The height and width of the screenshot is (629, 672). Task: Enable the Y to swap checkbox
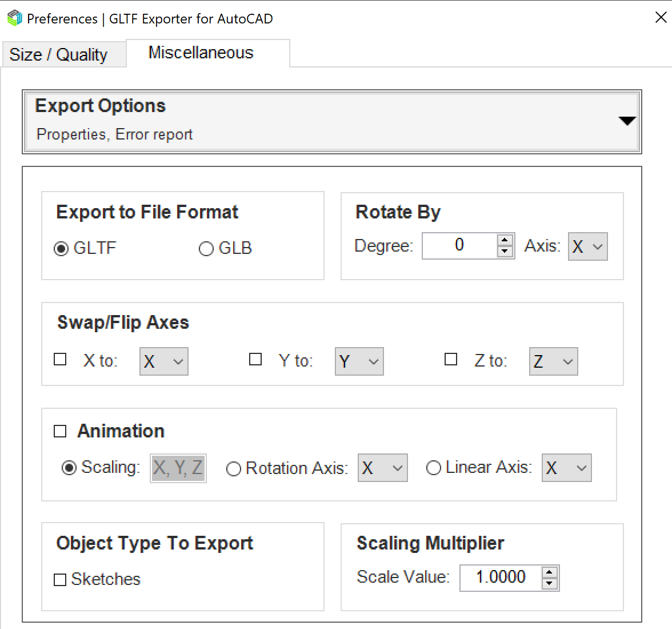pos(255,359)
